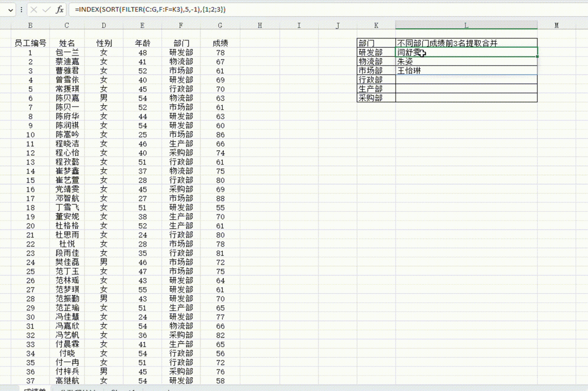
Task: Click the Enter checkmark icon in formula bar
Action: click(x=46, y=10)
